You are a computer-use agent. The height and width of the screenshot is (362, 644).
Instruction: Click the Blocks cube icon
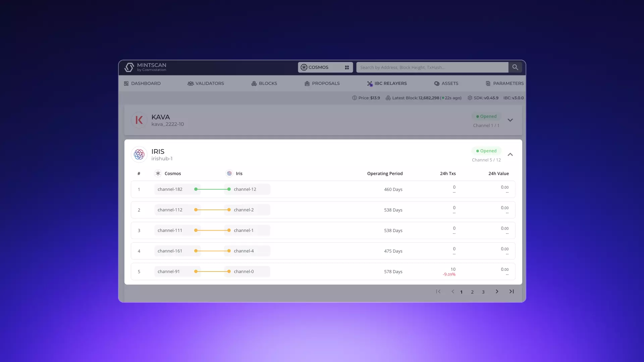[254, 83]
